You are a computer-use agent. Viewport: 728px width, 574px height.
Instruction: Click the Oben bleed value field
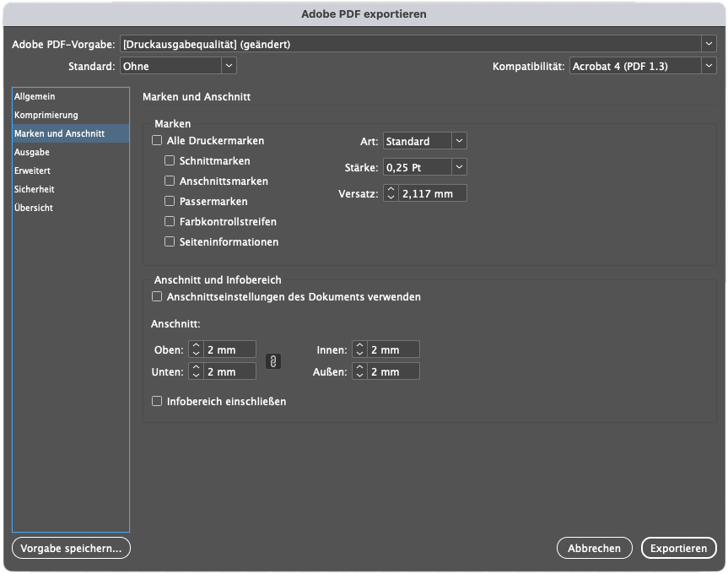point(229,349)
